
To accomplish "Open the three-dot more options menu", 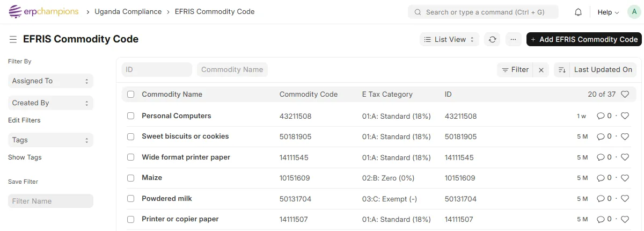I will click(514, 39).
